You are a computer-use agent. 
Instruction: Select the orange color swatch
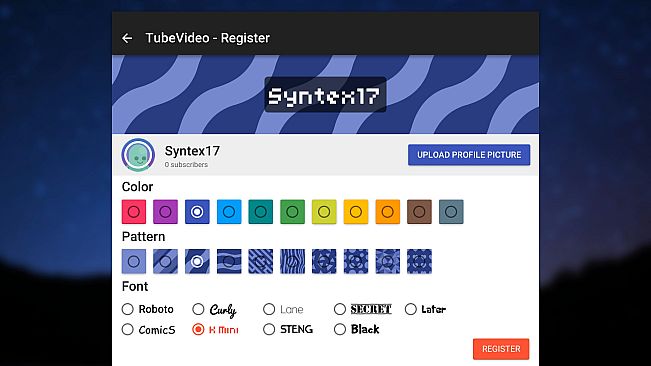pos(388,212)
